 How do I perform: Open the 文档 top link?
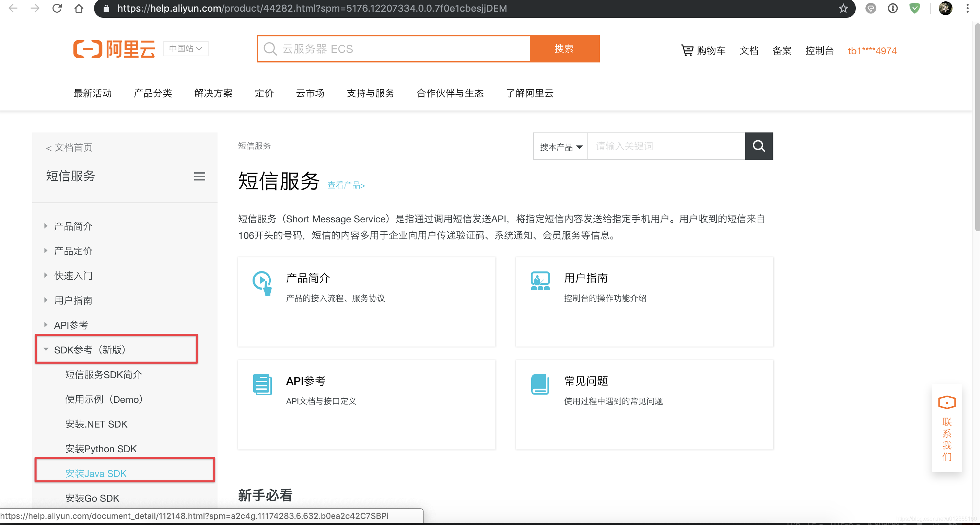pos(749,50)
